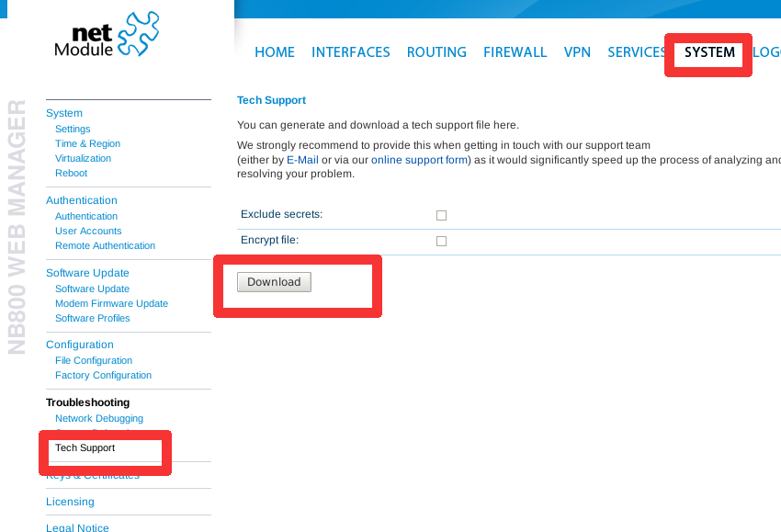The image size is (781, 532).
Task: Go to Time & Region settings
Action: pos(87,143)
